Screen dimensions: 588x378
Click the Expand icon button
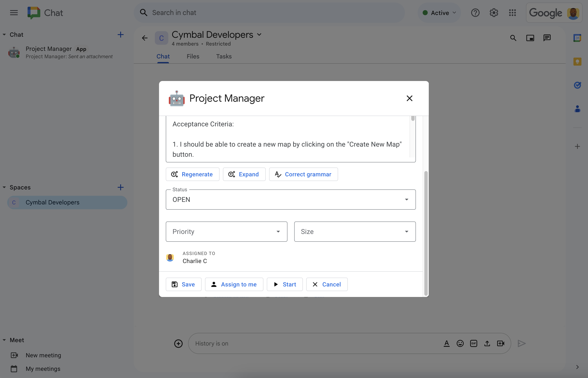[232, 174]
